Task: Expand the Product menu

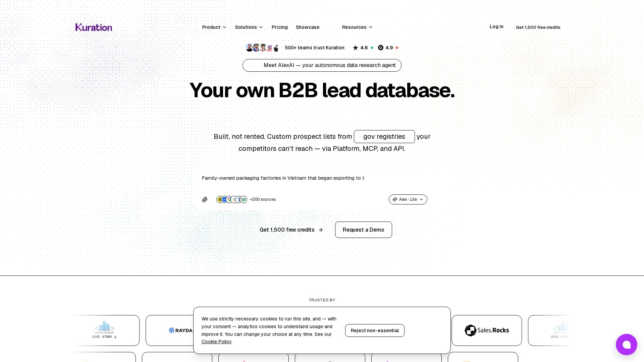Action: [x=214, y=27]
